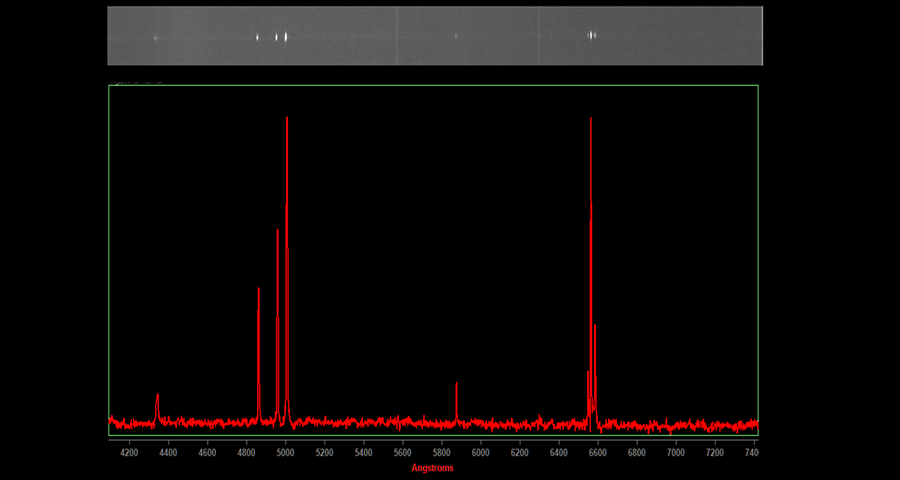
Task: Click the 7200 axis tick label
Action: click(715, 452)
